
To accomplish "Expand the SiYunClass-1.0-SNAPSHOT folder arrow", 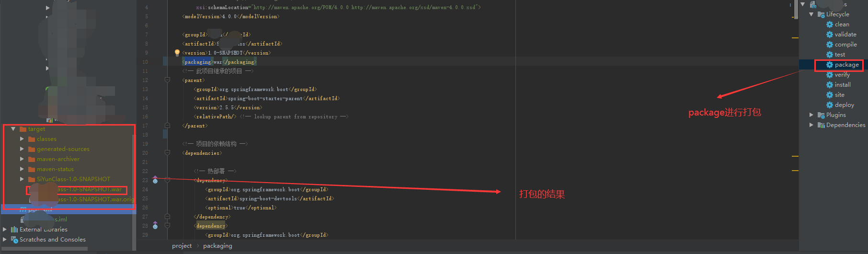I will [x=22, y=179].
